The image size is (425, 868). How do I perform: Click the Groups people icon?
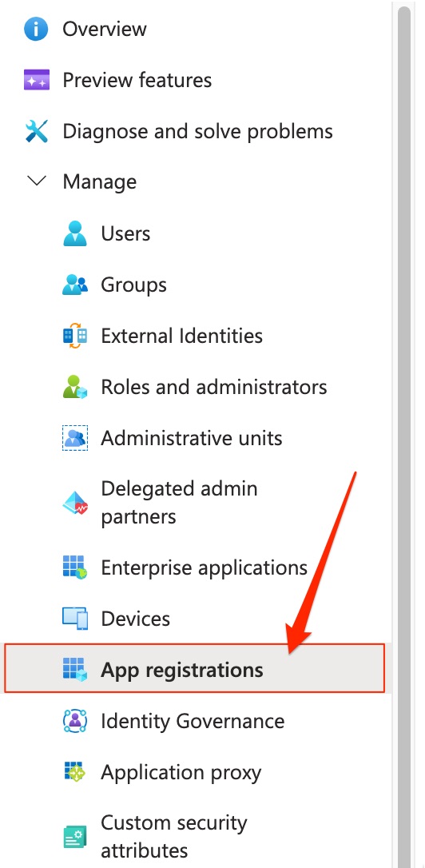coord(75,285)
